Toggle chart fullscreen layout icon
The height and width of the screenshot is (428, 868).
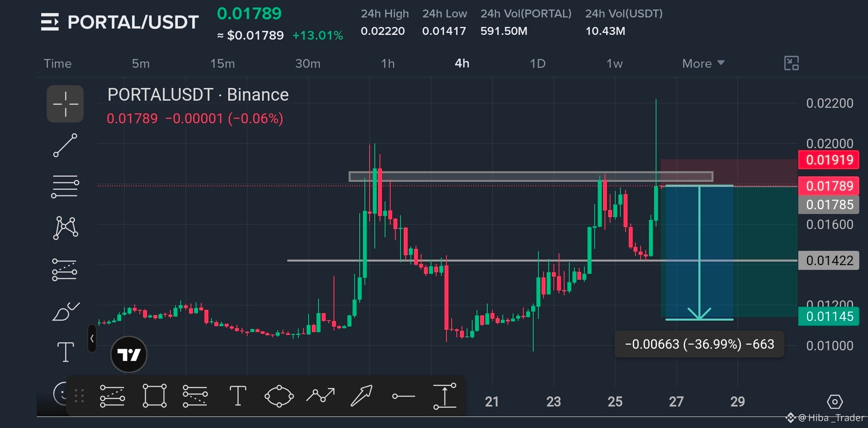[792, 63]
